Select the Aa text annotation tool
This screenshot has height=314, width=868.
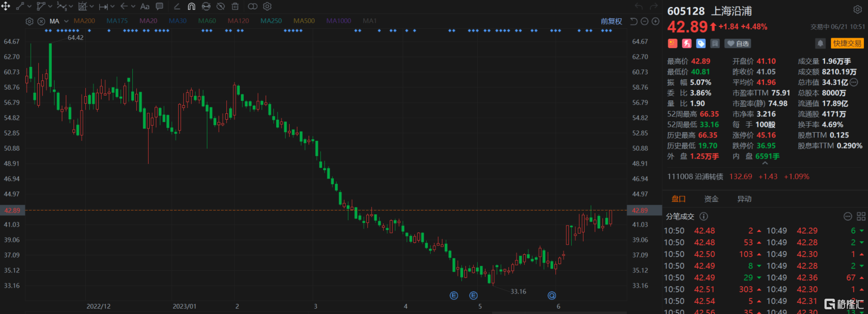145,7
